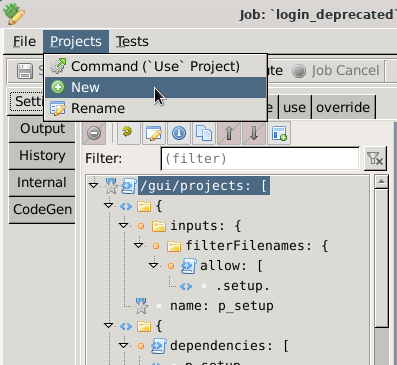Click the star badge icon beside /gui/projects
This screenshot has height=365, width=397.
tap(111, 186)
